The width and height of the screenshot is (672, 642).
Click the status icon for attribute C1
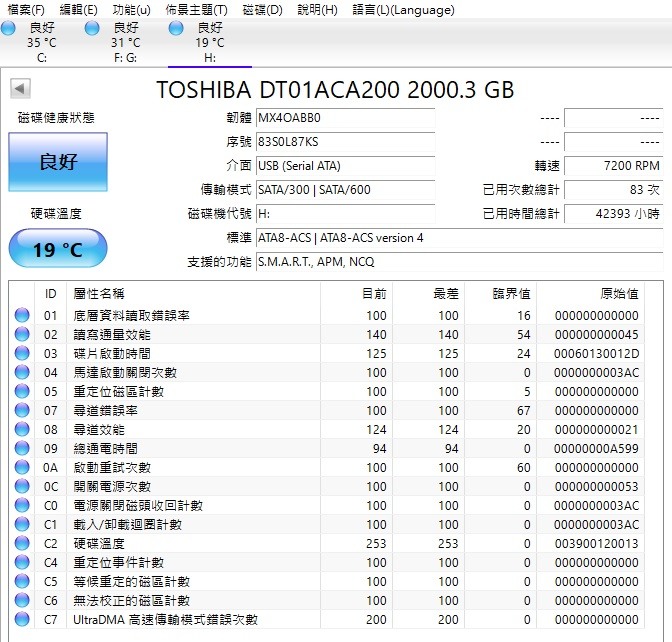pyautogui.click(x=22, y=524)
